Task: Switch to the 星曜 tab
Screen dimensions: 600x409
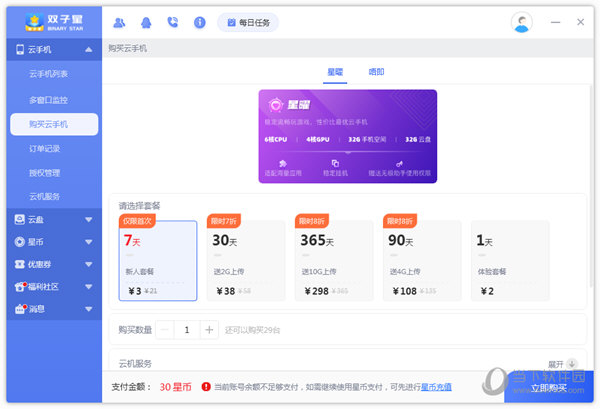Action: point(335,72)
